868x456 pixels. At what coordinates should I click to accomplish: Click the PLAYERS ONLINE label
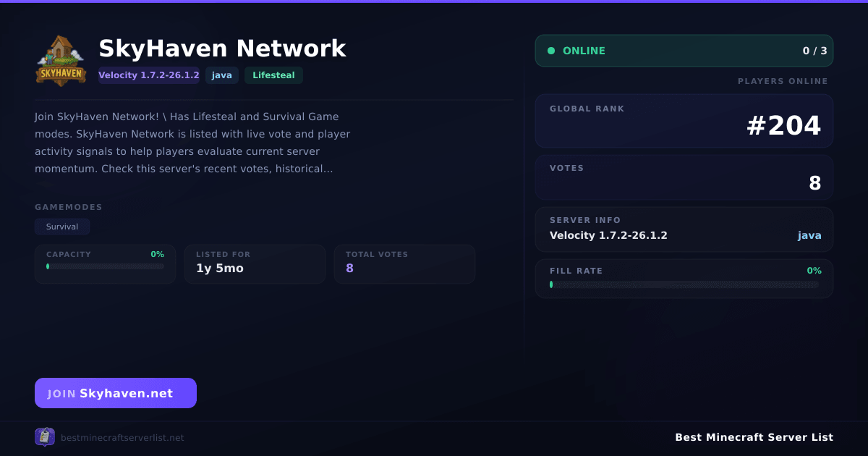tap(783, 81)
